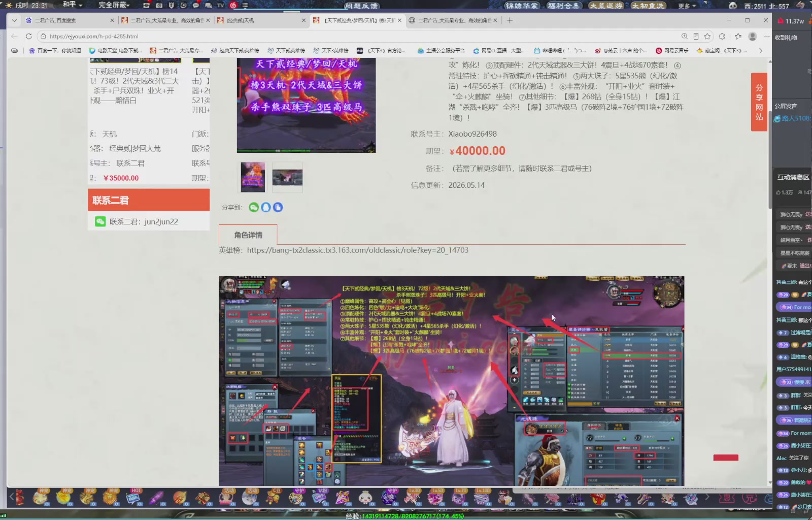This screenshot has height=520, width=812.
Task: Open the 完全屏蔽 dropdown
Action: tap(114, 5)
